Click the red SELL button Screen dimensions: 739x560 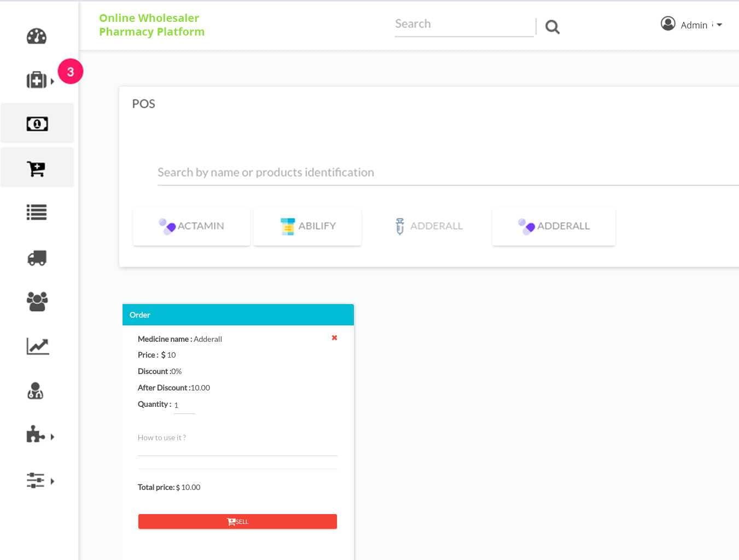pyautogui.click(x=237, y=522)
